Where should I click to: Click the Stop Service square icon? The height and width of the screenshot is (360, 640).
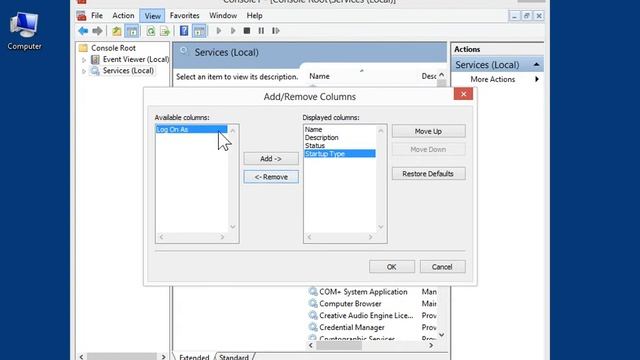tap(247, 31)
